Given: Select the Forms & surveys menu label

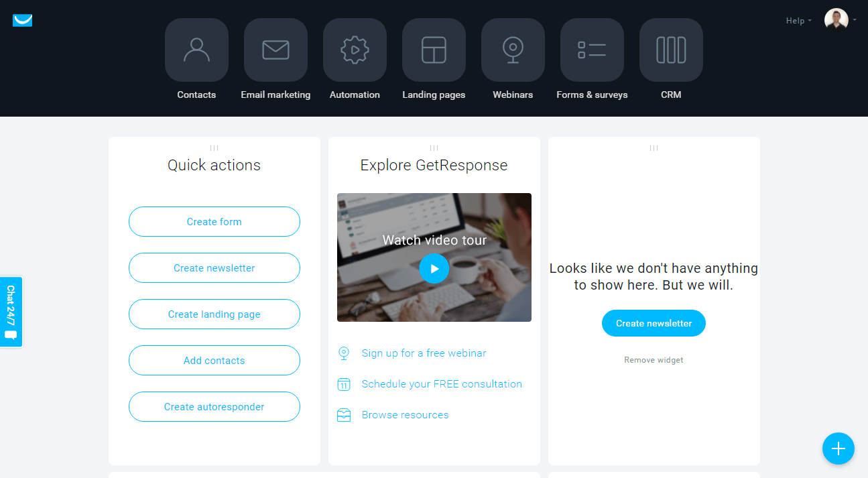Looking at the screenshot, I should [592, 95].
